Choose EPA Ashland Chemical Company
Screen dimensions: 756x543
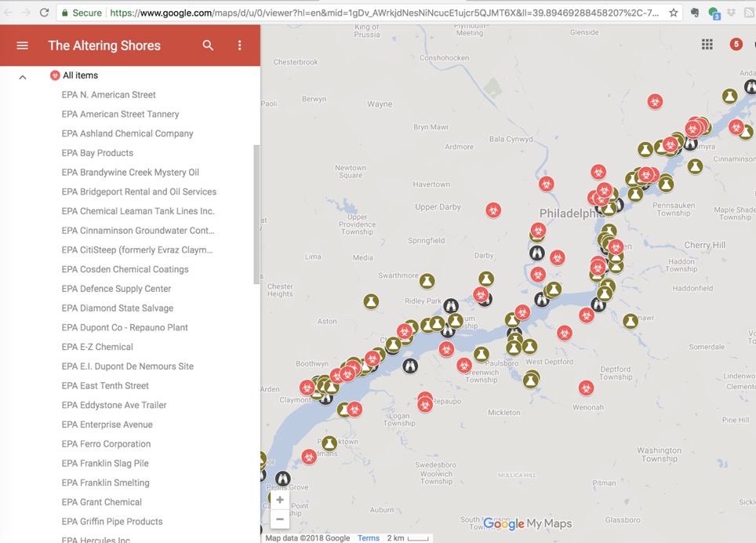point(127,133)
